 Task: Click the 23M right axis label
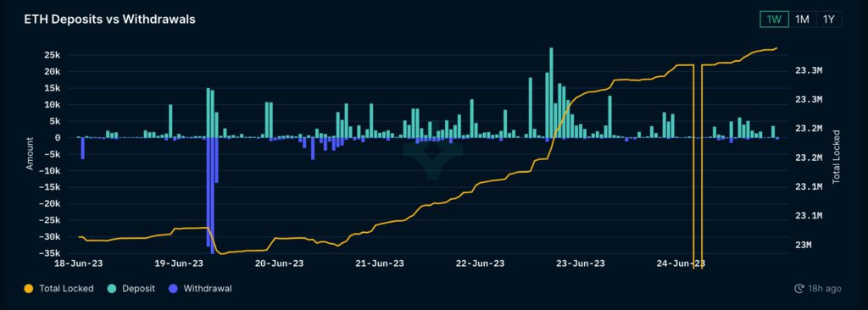803,245
